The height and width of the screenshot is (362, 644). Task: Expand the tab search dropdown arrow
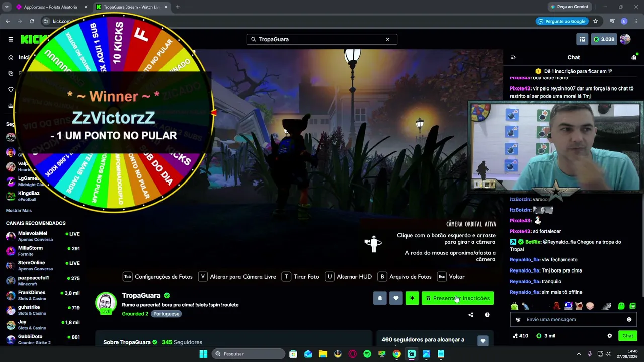(7, 7)
